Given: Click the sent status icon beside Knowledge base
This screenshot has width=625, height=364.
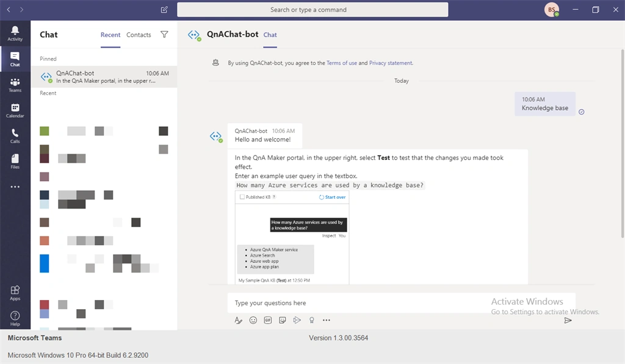Looking at the screenshot, I should click(582, 112).
